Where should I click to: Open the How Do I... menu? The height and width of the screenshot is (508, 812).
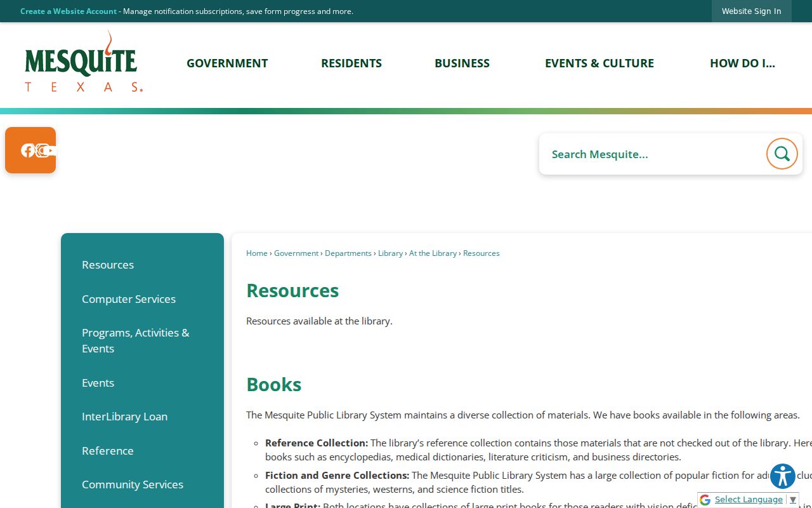coord(742,63)
